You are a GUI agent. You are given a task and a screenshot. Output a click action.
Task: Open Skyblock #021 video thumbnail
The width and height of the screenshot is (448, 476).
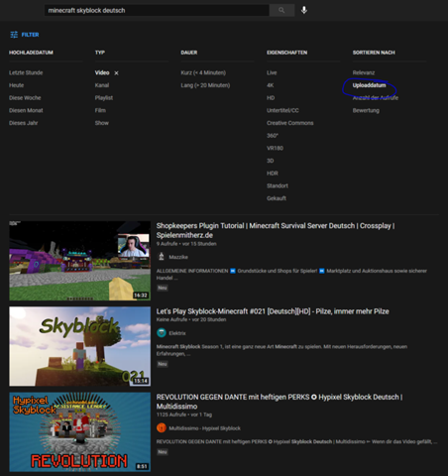point(80,346)
